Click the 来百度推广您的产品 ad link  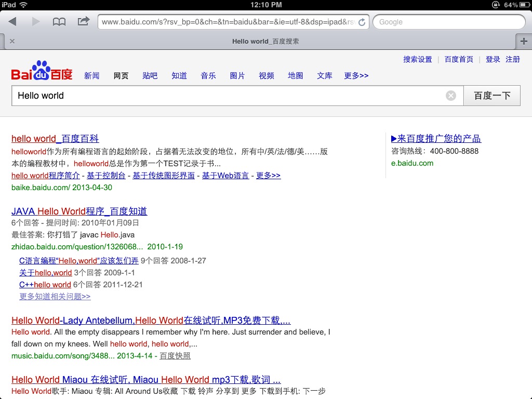(436, 138)
